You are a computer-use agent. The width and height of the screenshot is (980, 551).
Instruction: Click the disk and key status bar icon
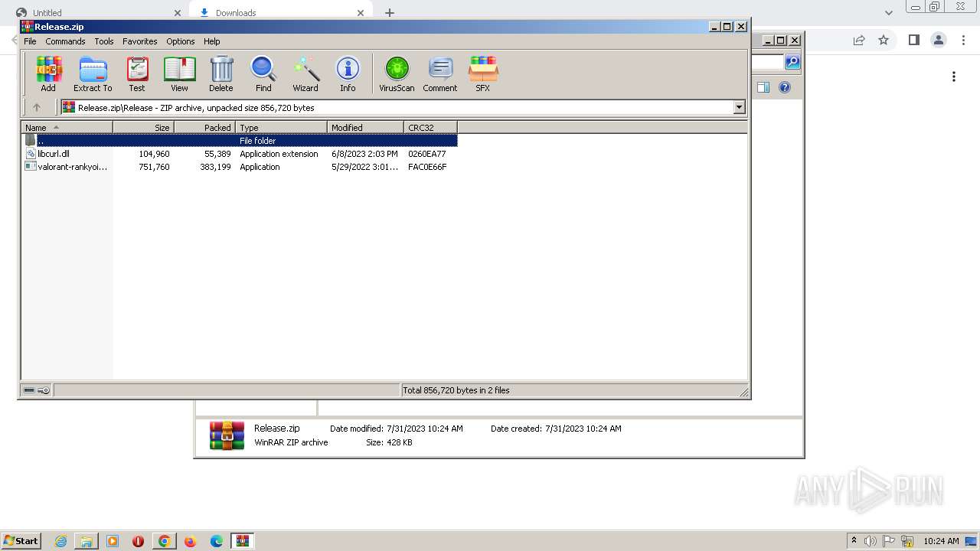pyautogui.click(x=37, y=390)
